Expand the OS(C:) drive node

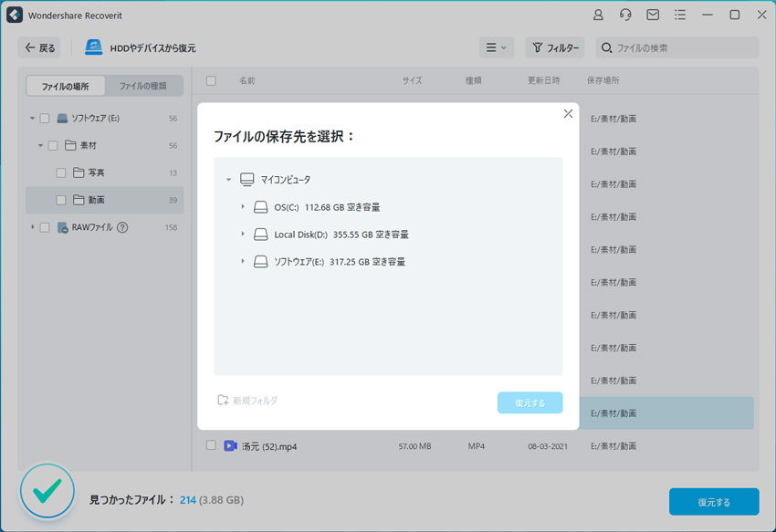243,207
